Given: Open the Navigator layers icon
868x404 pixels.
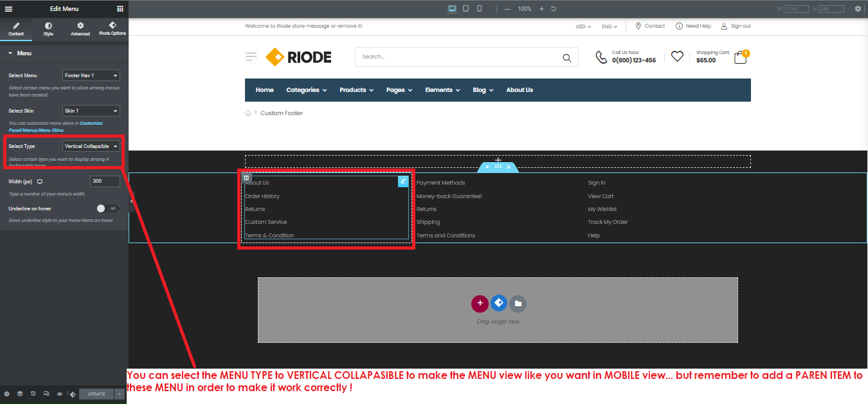Looking at the screenshot, I should pos(20,394).
